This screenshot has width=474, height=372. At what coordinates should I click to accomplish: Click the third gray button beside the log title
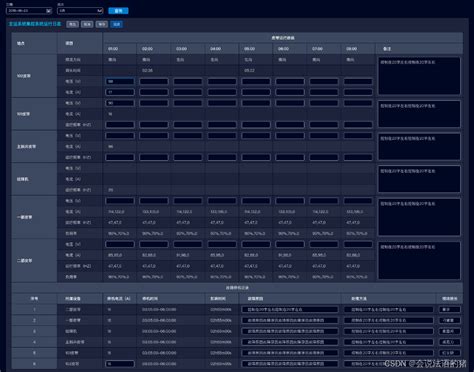[102, 24]
